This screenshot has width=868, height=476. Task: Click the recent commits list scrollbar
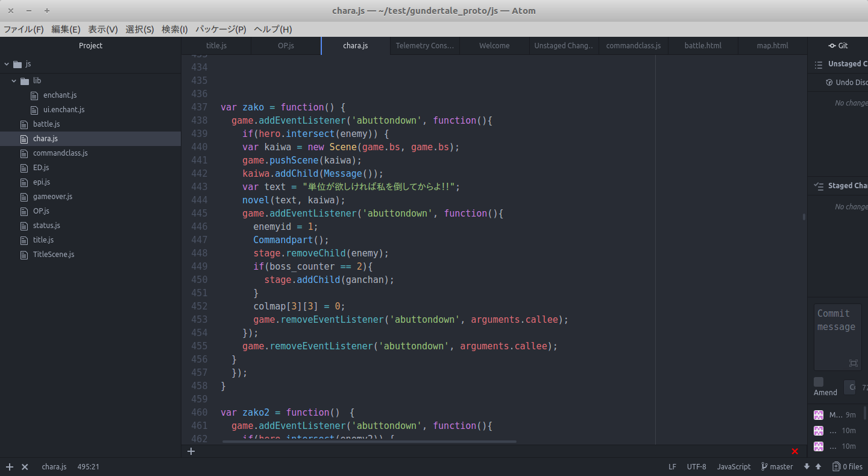click(865, 413)
